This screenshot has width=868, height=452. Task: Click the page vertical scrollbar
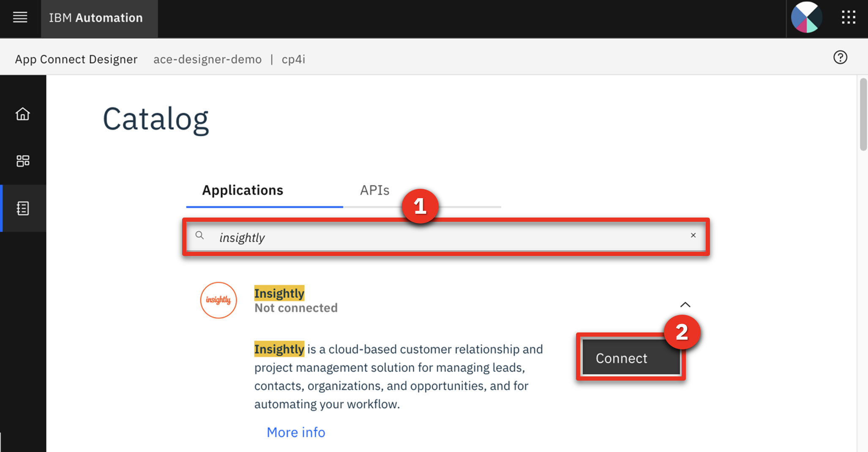tap(863, 114)
